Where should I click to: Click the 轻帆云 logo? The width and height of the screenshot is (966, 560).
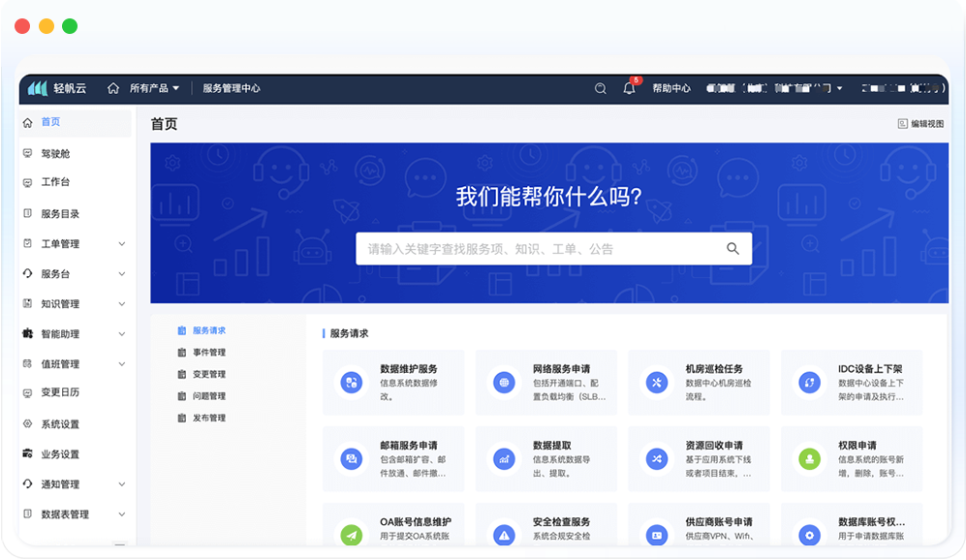click(57, 88)
